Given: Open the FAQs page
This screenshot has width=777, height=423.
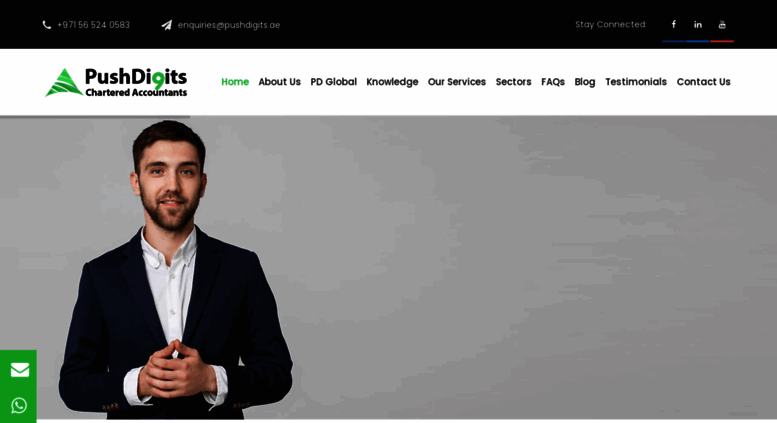Looking at the screenshot, I should [553, 82].
